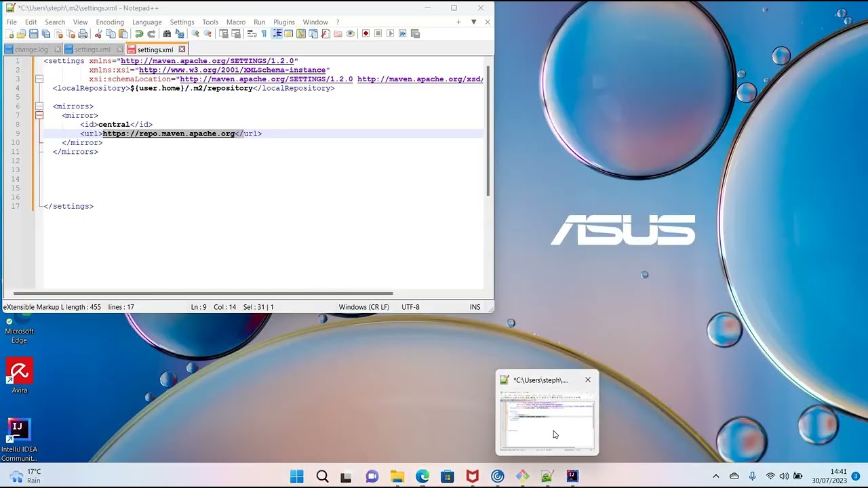Close the change.log tab
This screenshot has width=868, height=488.
coord(58,49)
